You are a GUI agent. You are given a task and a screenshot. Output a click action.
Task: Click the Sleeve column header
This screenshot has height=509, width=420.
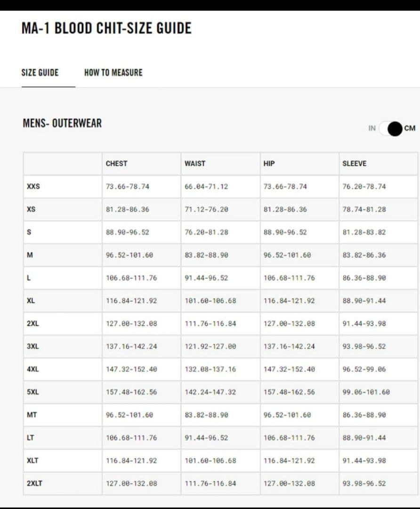tap(354, 164)
